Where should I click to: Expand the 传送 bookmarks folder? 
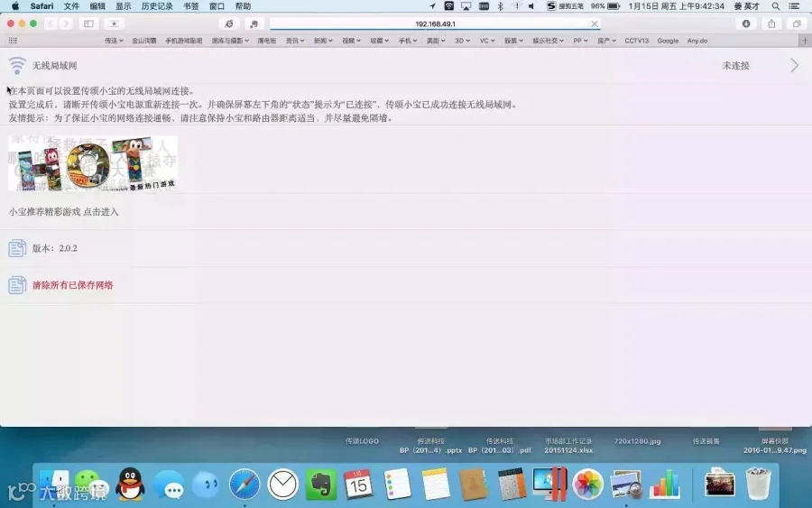point(114,41)
